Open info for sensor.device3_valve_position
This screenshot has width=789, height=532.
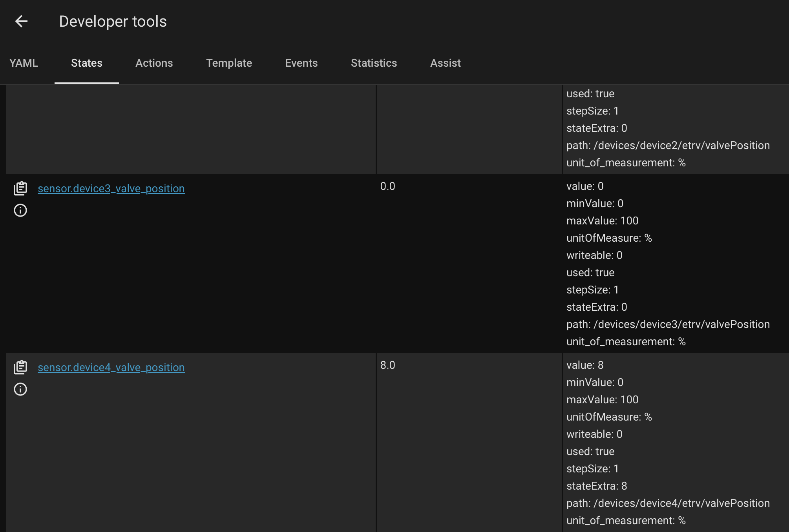tap(20, 210)
